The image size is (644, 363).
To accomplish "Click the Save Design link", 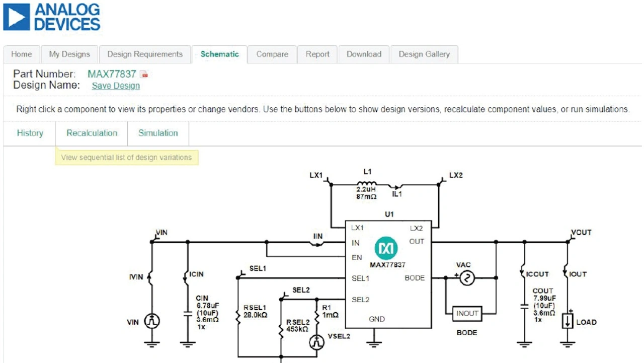I will (116, 86).
